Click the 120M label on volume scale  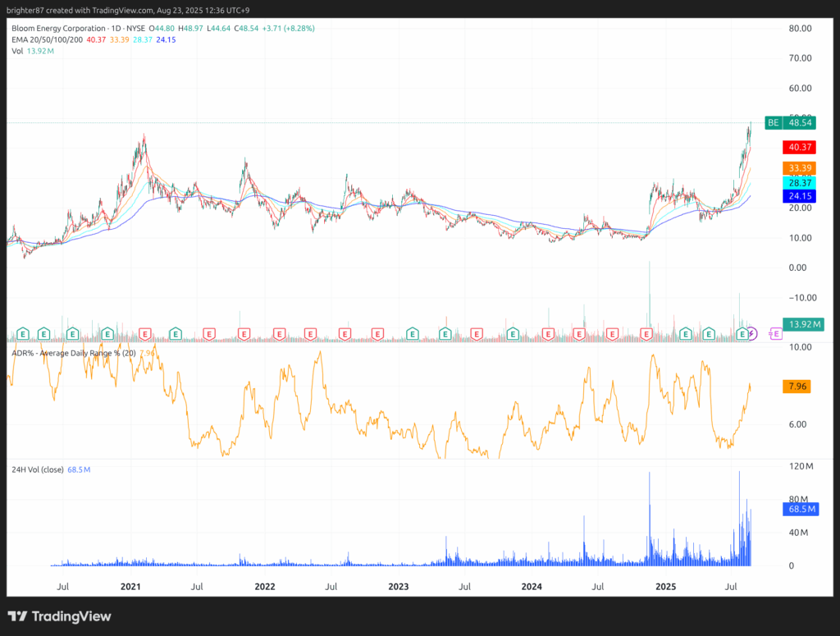point(801,466)
